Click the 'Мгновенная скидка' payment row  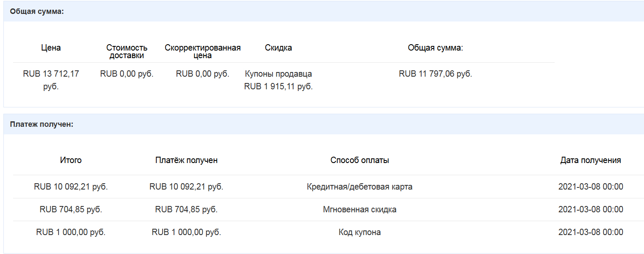[322, 209]
